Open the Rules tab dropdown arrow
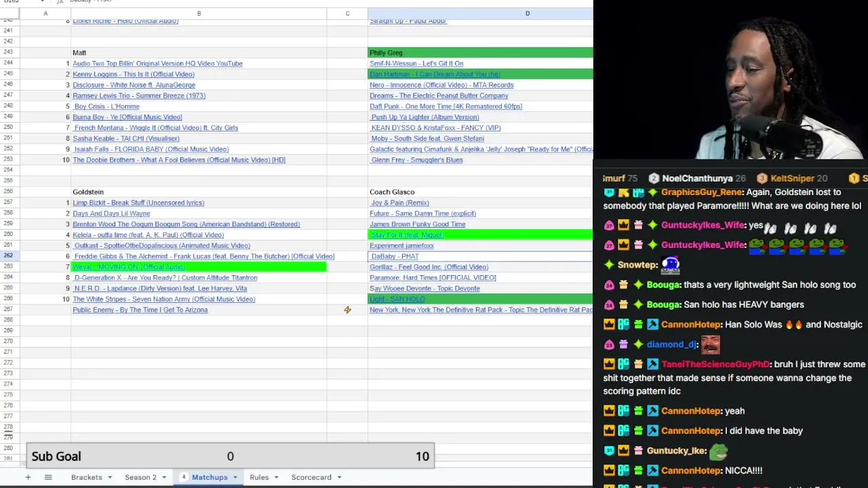Viewport: 868px width, 488px height. click(x=276, y=477)
